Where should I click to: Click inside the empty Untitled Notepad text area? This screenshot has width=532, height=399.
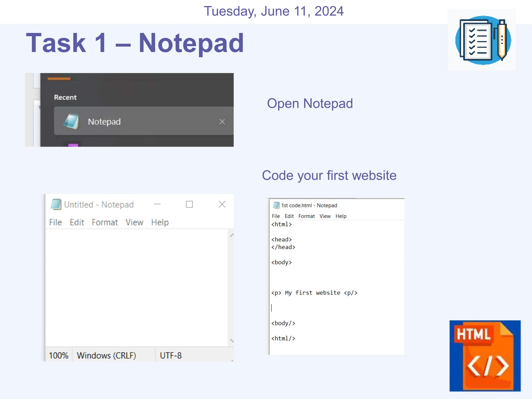137,288
